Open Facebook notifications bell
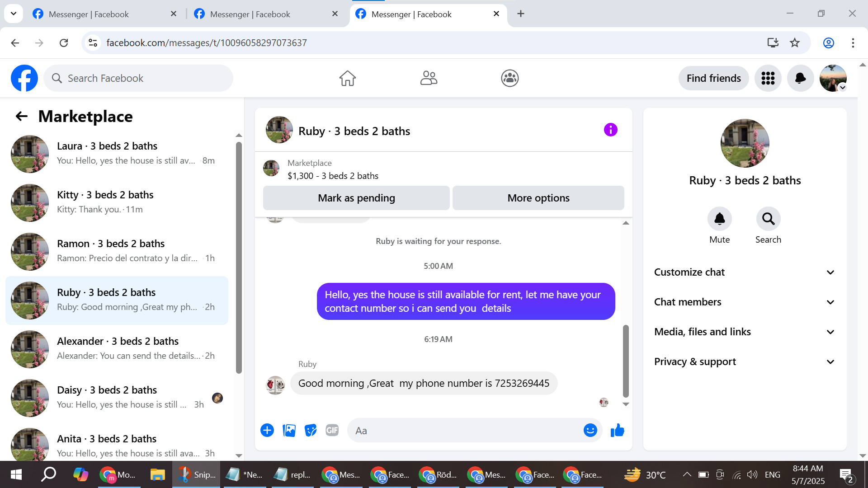Viewport: 868px width, 488px height. [x=800, y=78]
